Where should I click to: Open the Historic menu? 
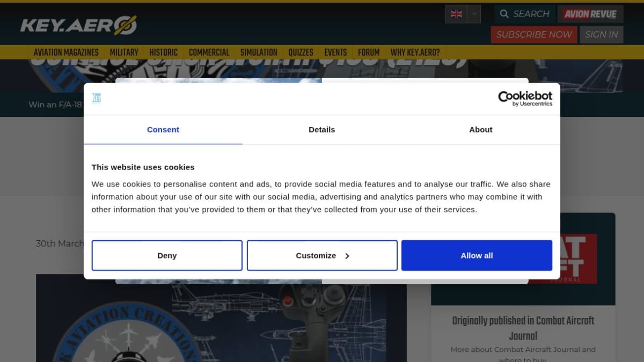(x=164, y=53)
